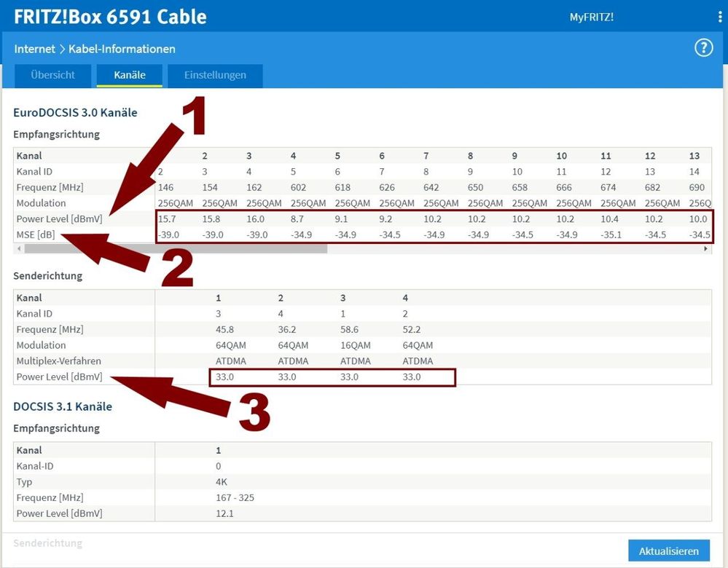This screenshot has width=728, height=568.
Task: Click the 36.2 transmit frequency value
Action: tap(287, 329)
